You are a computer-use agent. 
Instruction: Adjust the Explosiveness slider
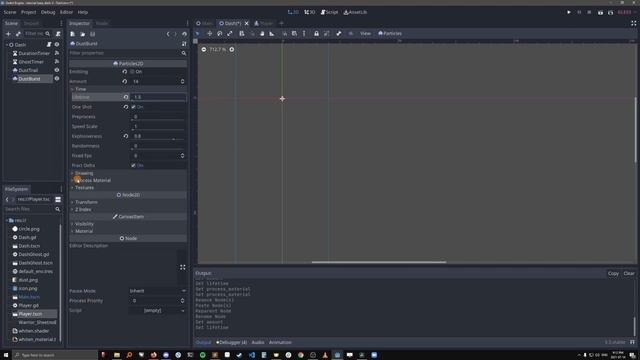[158, 140]
